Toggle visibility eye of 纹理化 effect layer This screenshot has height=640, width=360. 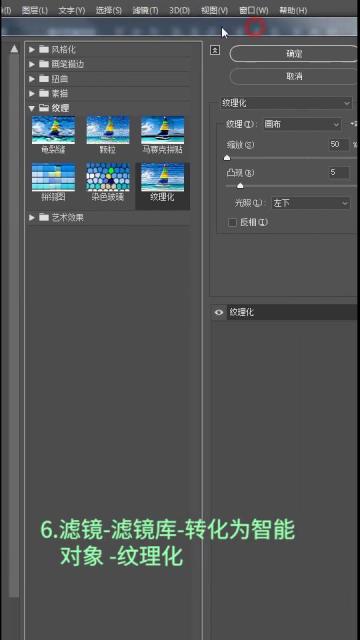pos(219,313)
